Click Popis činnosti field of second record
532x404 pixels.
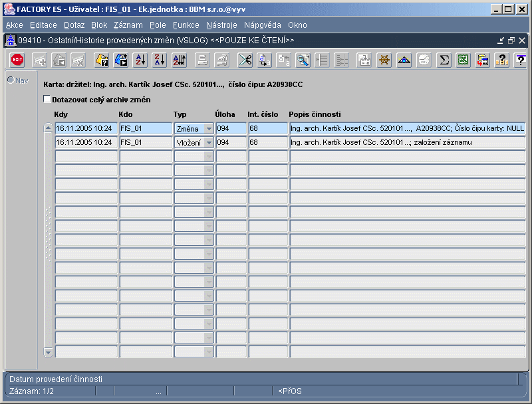408,142
